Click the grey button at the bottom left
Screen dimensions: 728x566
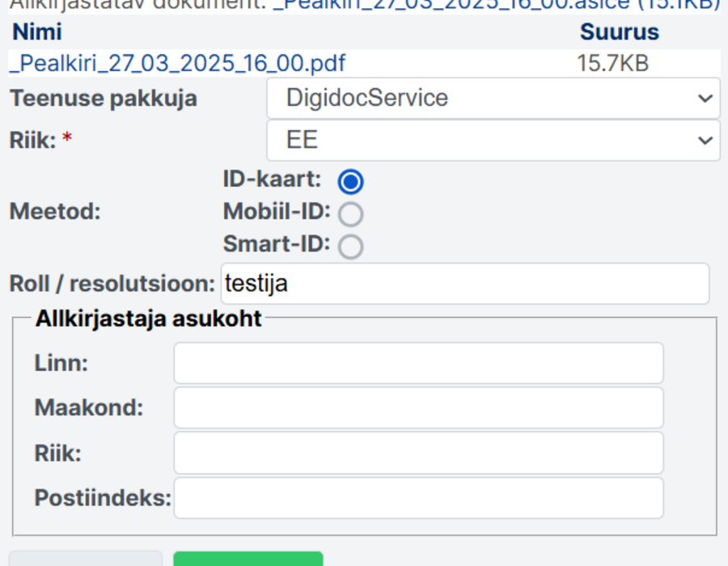tap(86, 559)
